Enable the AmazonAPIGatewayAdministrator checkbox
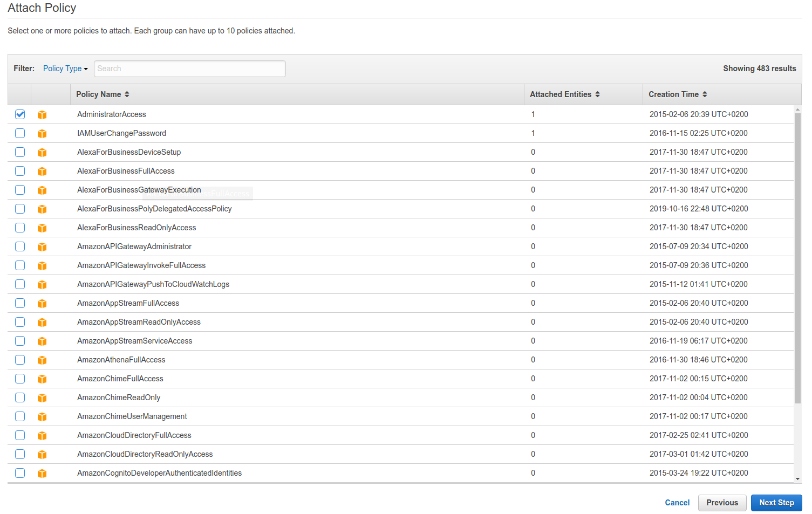812x514 pixels. pyautogui.click(x=20, y=246)
